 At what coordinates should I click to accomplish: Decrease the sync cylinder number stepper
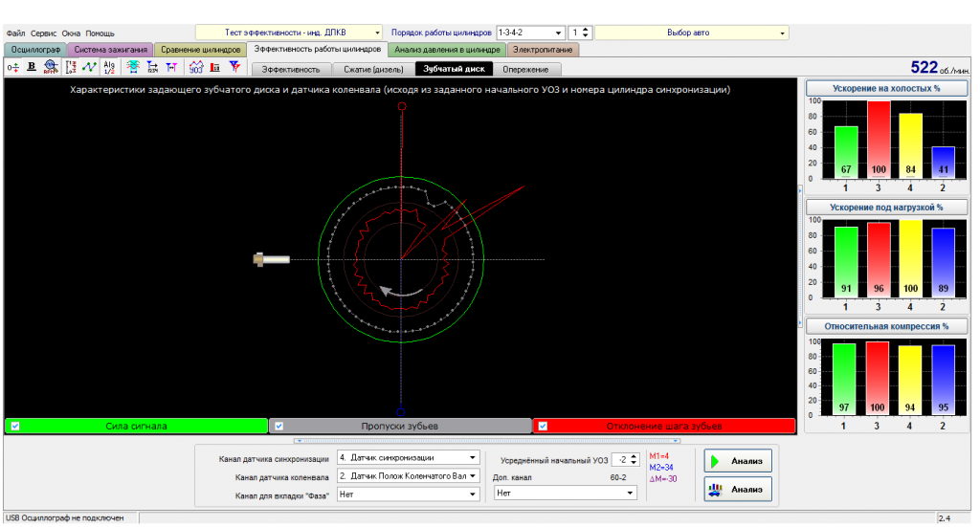pos(586,35)
